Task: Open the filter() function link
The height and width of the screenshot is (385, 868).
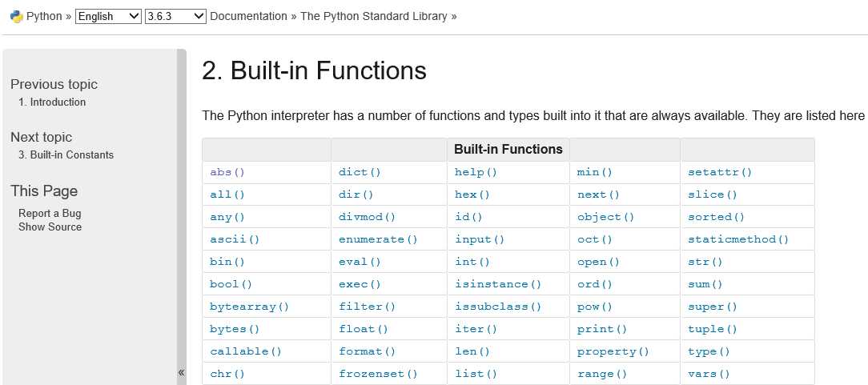Action: 367,307
